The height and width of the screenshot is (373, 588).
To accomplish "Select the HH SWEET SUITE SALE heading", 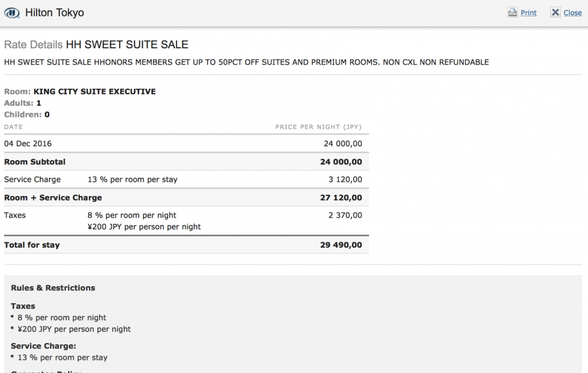I will [127, 45].
